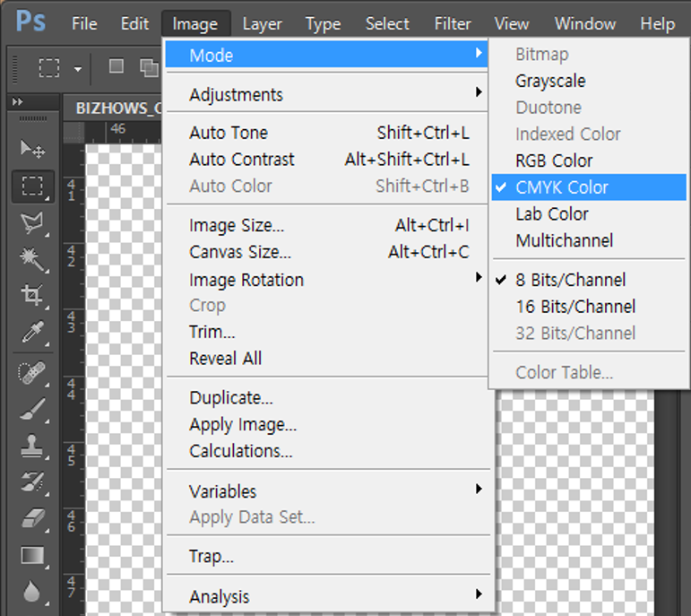This screenshot has width=691, height=616.
Task: Choose 16 Bits/Channel option
Action: click(589, 307)
